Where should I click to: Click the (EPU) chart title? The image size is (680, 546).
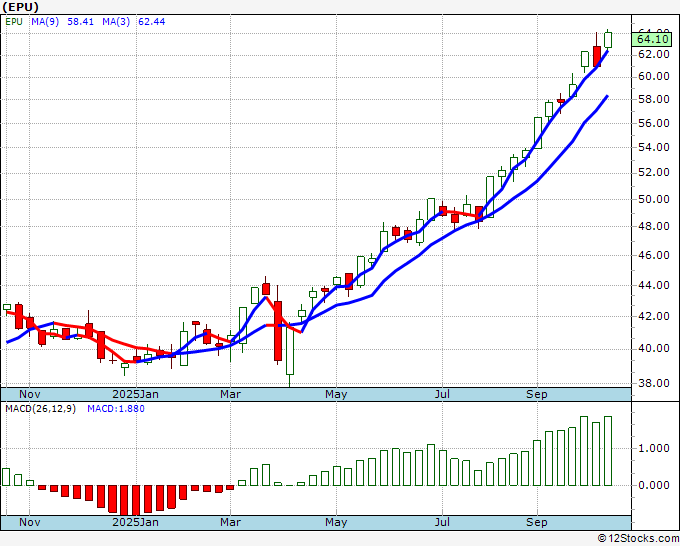(20, 7)
